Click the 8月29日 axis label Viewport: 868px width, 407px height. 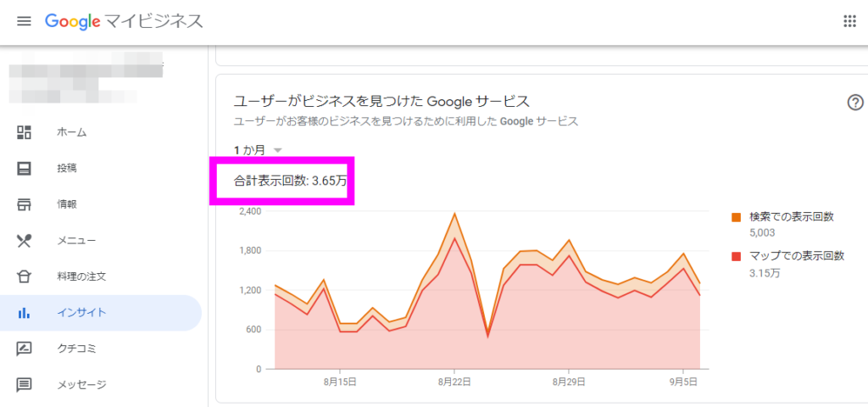(x=569, y=382)
